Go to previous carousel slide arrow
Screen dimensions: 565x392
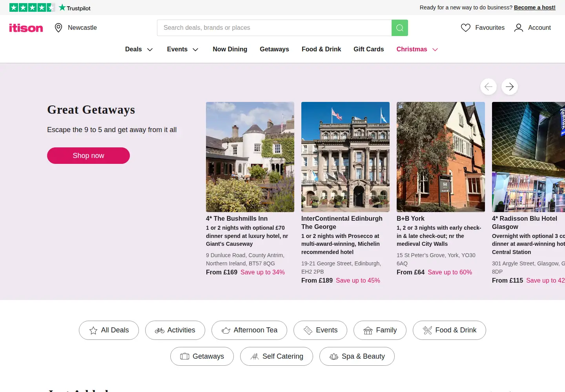pyautogui.click(x=488, y=87)
